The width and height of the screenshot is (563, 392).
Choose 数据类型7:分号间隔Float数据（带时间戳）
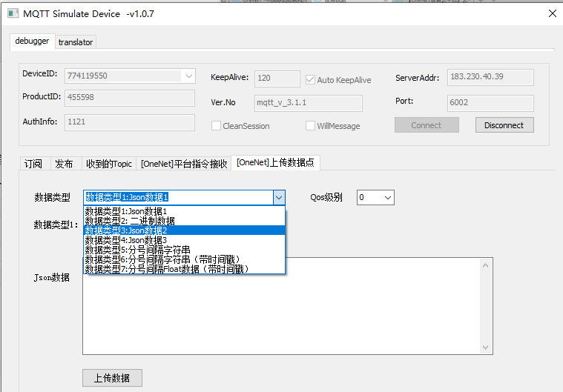(x=184, y=269)
